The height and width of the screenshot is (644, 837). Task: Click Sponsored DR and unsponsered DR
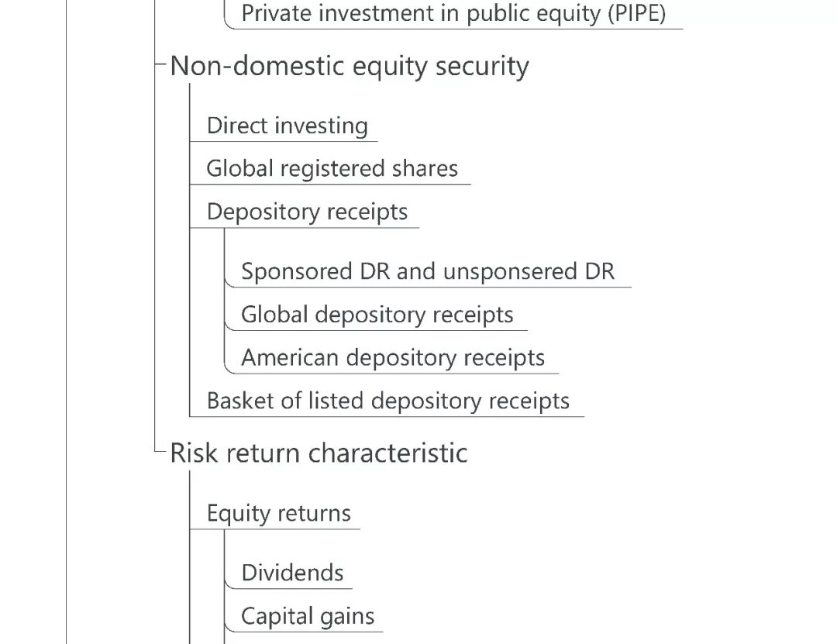(428, 271)
